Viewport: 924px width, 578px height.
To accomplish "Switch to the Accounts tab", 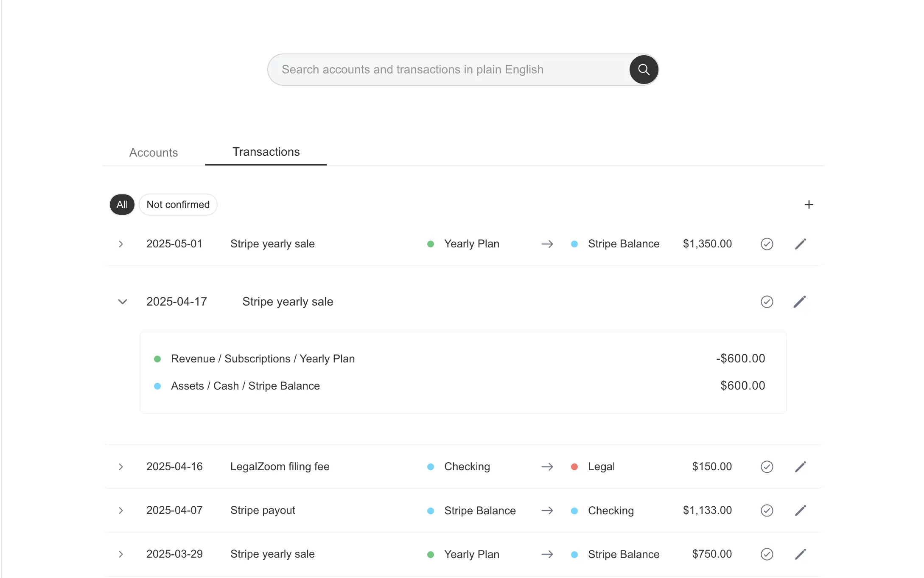I will click(154, 152).
